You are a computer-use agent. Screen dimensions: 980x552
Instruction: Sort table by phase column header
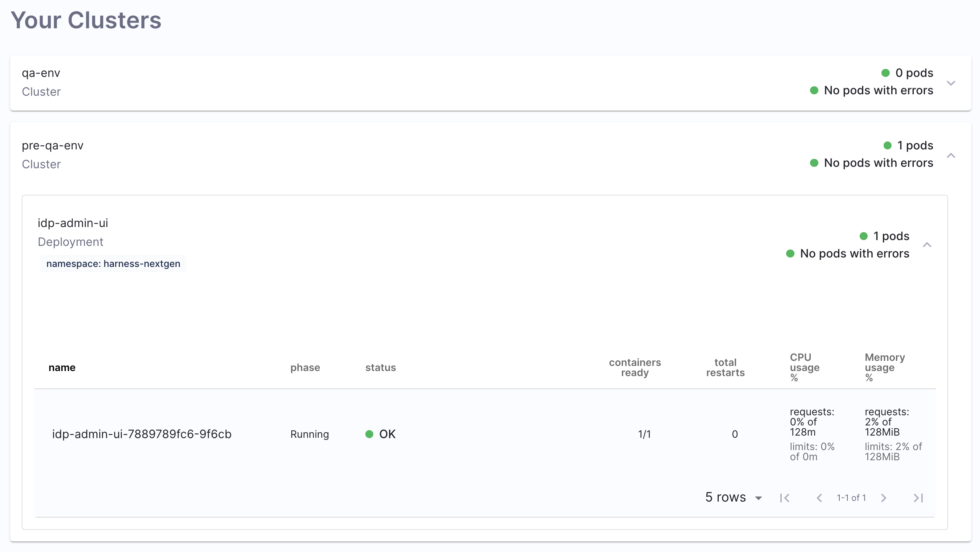pyautogui.click(x=305, y=367)
